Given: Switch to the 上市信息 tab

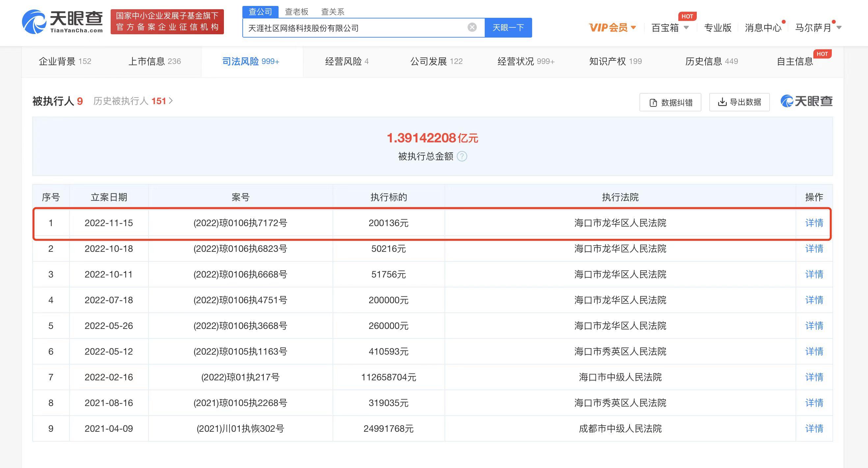Looking at the screenshot, I should pyautogui.click(x=155, y=61).
